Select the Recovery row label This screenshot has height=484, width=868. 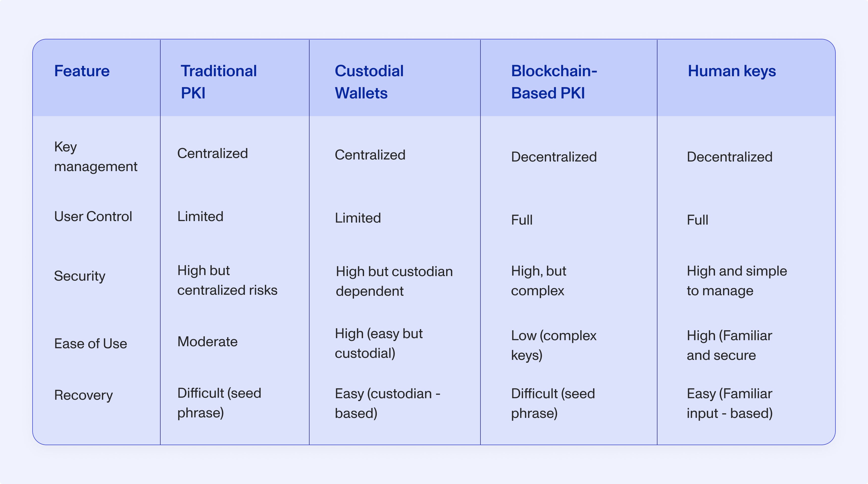(x=83, y=395)
